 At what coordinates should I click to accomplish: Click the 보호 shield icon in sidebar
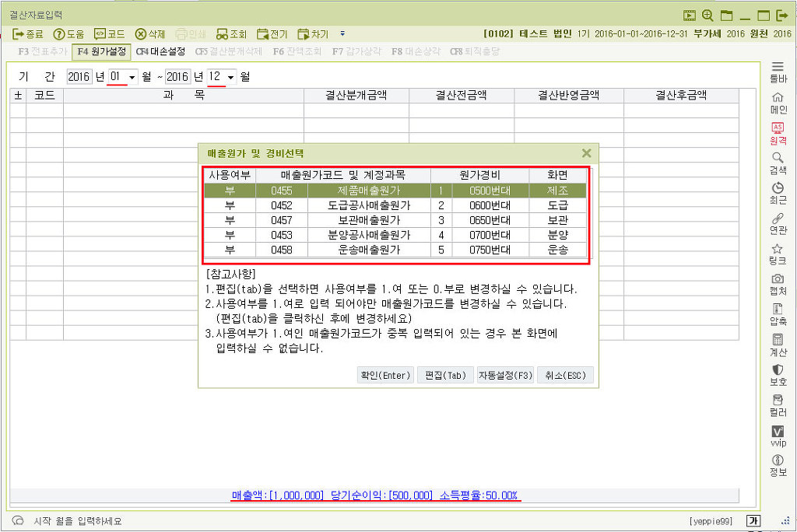778,375
